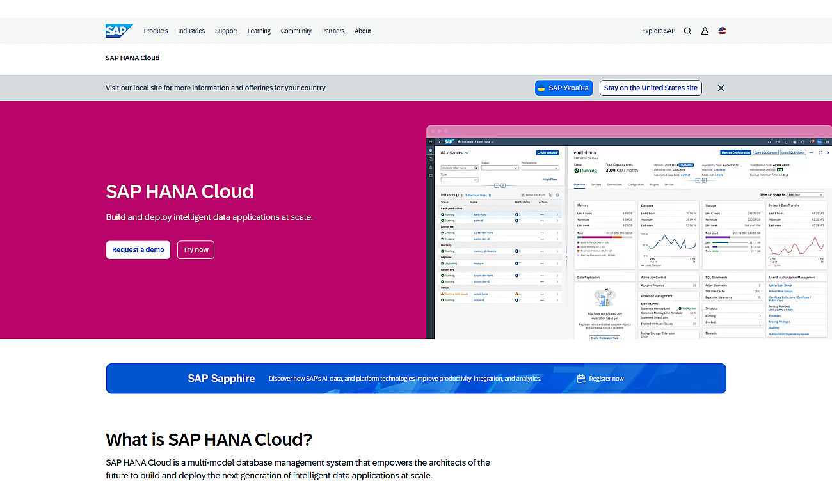Click Open SQL Console button
The width and height of the screenshot is (832, 504).
tap(765, 152)
